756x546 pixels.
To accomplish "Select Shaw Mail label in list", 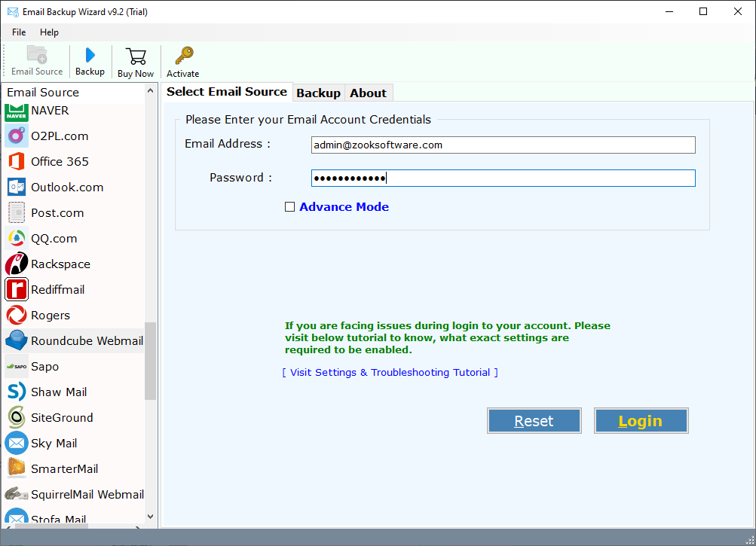I will point(59,392).
